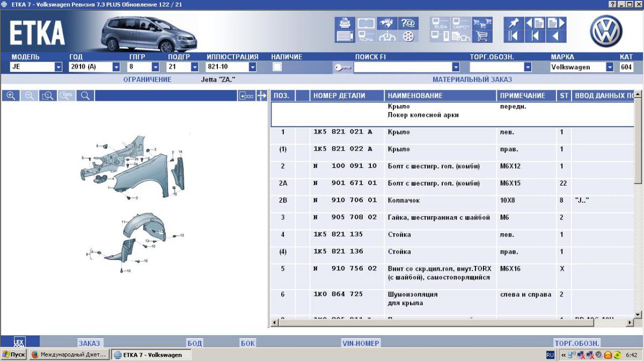Click the БОК tab at bottom

pos(248,343)
